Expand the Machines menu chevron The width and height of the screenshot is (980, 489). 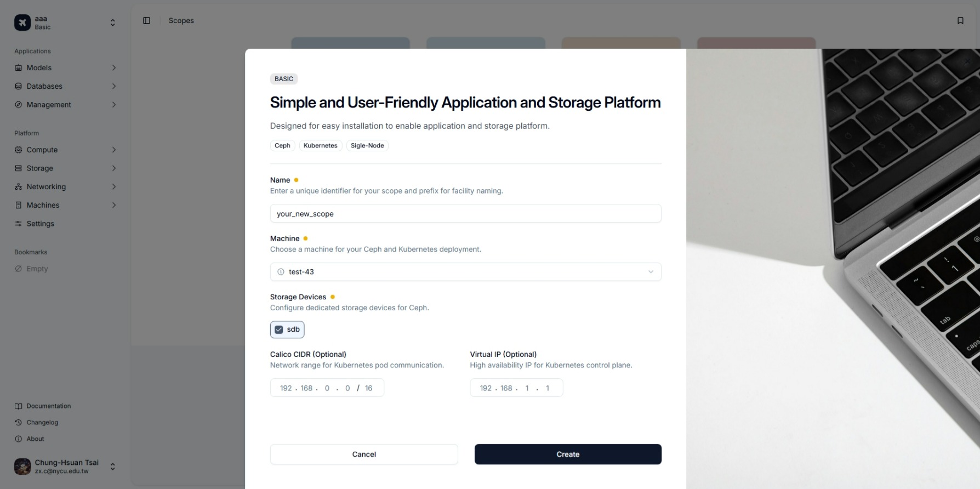click(114, 205)
